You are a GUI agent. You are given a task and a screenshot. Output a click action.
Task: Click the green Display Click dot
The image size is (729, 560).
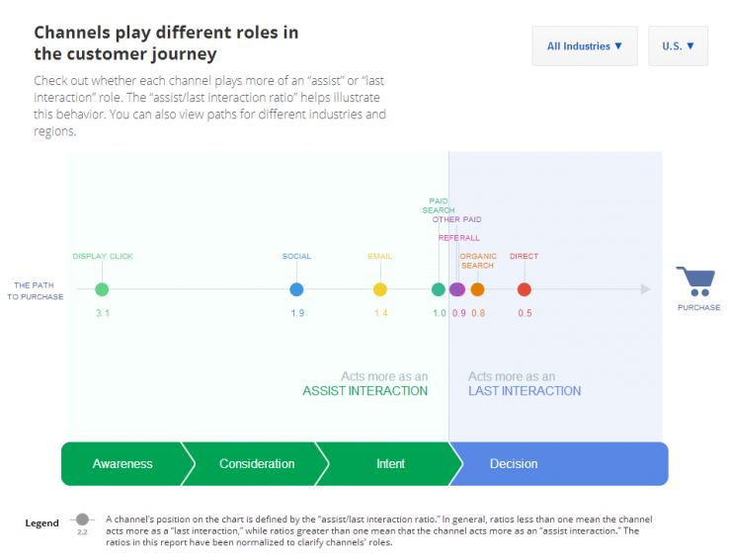click(102, 289)
